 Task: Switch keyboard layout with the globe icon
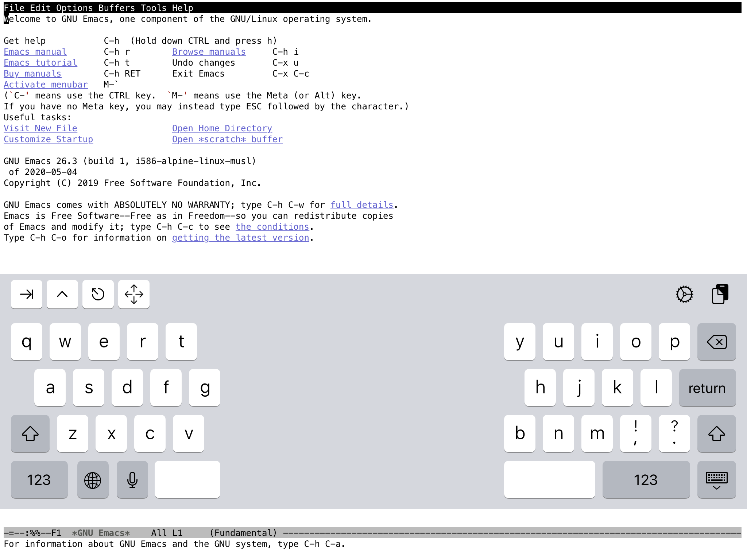tap(93, 480)
